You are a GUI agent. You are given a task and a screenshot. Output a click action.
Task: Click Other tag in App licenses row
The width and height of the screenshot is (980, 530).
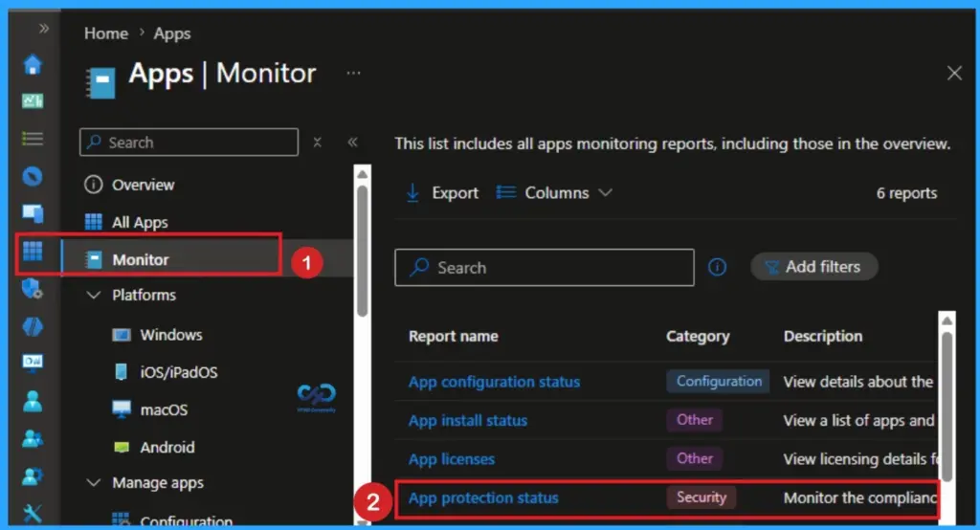695,459
